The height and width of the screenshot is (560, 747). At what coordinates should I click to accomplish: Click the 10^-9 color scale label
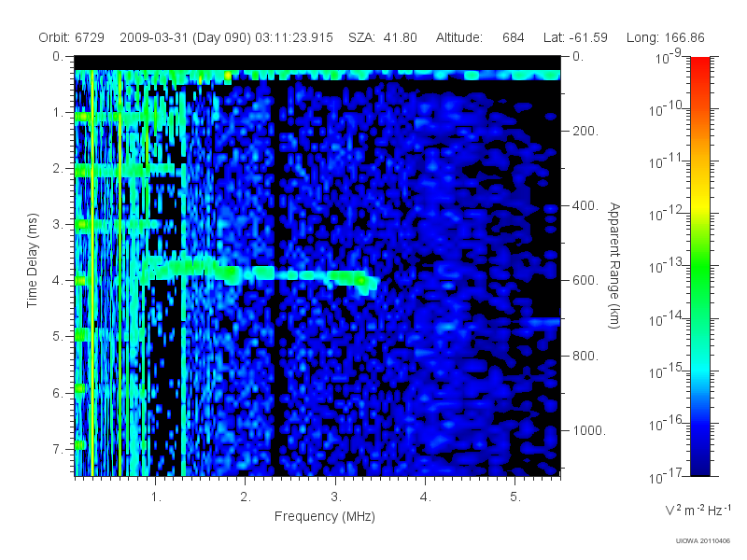(x=668, y=57)
